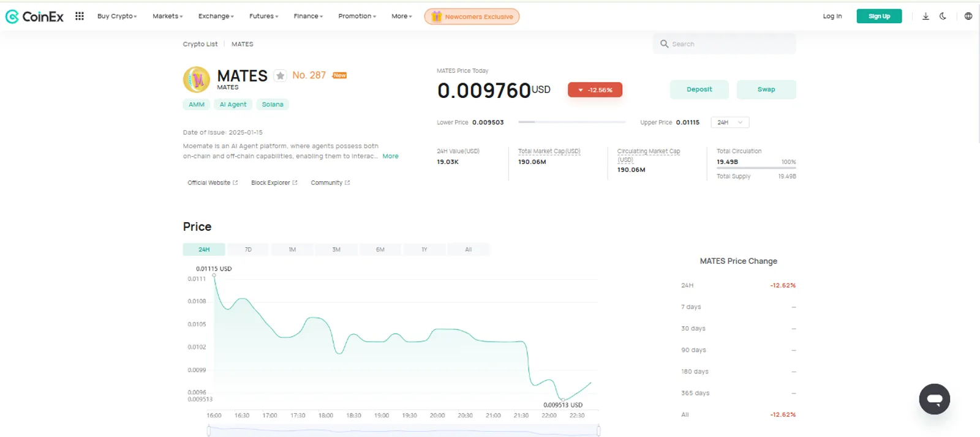Screen dimensions: 980x437
Task: Click the gift icon in Newcomers Exclusive
Action: [436, 17]
